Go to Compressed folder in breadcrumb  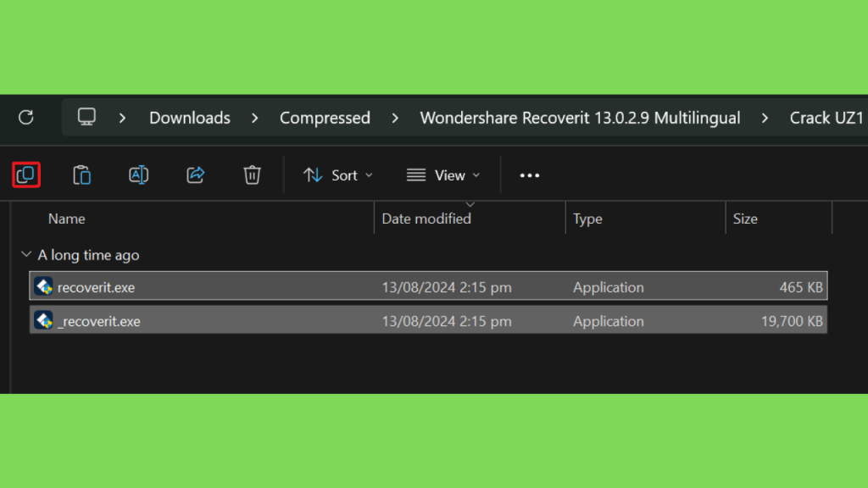[x=325, y=118]
